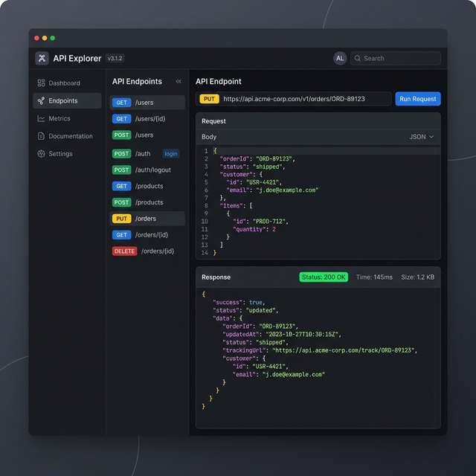Click request line "id": "PROD-712"
The height and width of the screenshot is (476, 476).
point(260,222)
